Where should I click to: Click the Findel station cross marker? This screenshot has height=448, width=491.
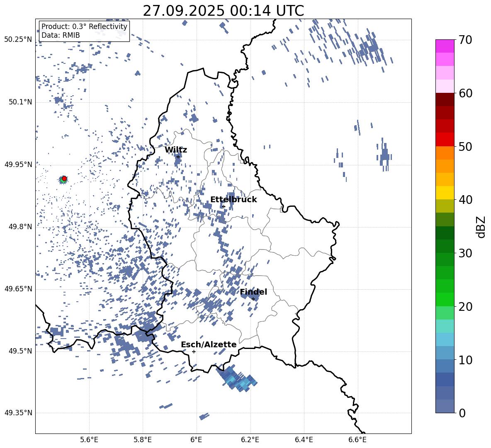pos(253,299)
